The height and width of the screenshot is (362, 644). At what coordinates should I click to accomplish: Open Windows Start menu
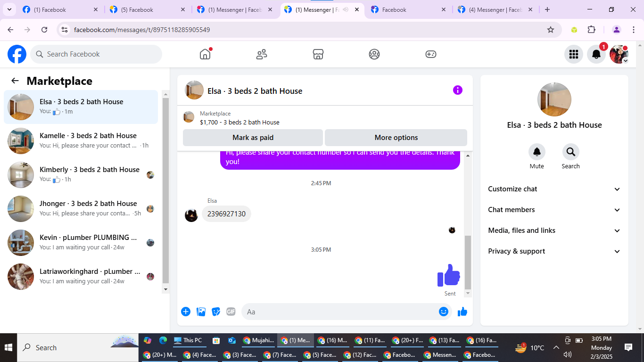(x=8, y=348)
